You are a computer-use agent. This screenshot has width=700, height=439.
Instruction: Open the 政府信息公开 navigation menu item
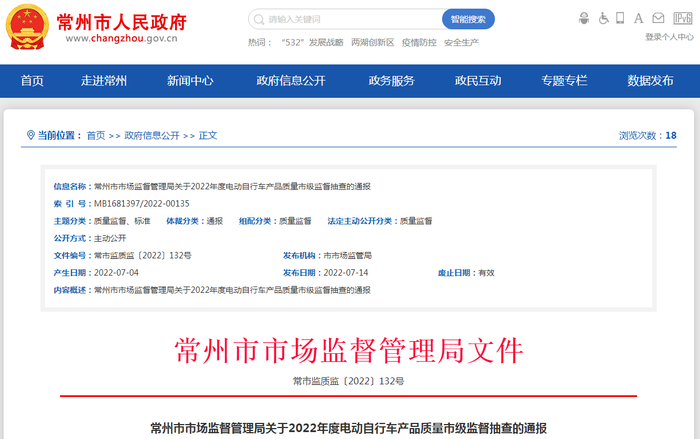click(x=291, y=81)
